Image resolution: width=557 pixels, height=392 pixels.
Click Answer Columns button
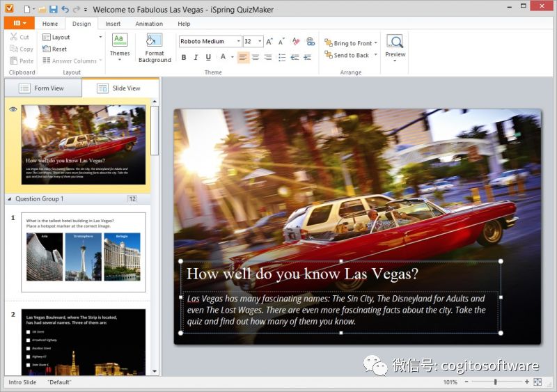click(72, 61)
